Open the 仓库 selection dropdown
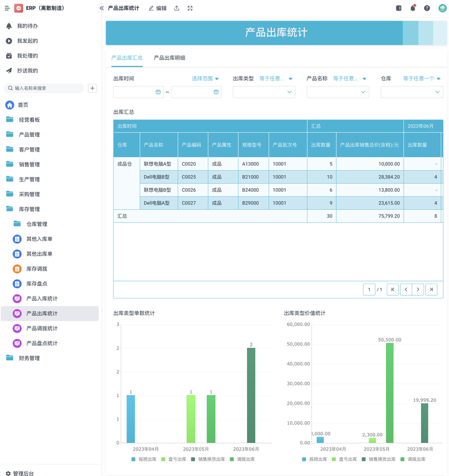 [x=411, y=92]
